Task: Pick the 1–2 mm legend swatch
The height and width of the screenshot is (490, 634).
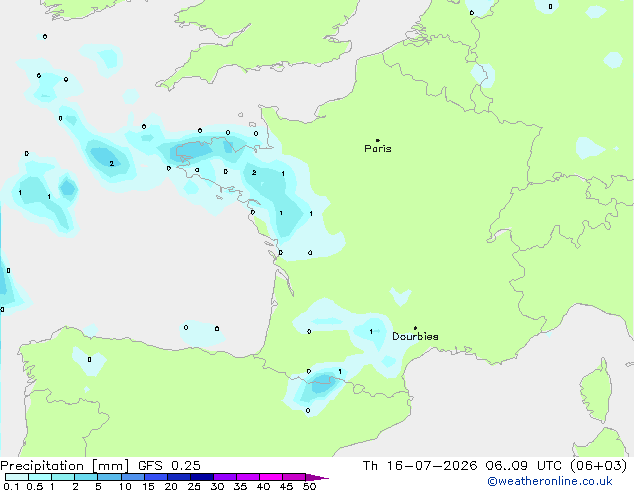Action: tap(63, 477)
